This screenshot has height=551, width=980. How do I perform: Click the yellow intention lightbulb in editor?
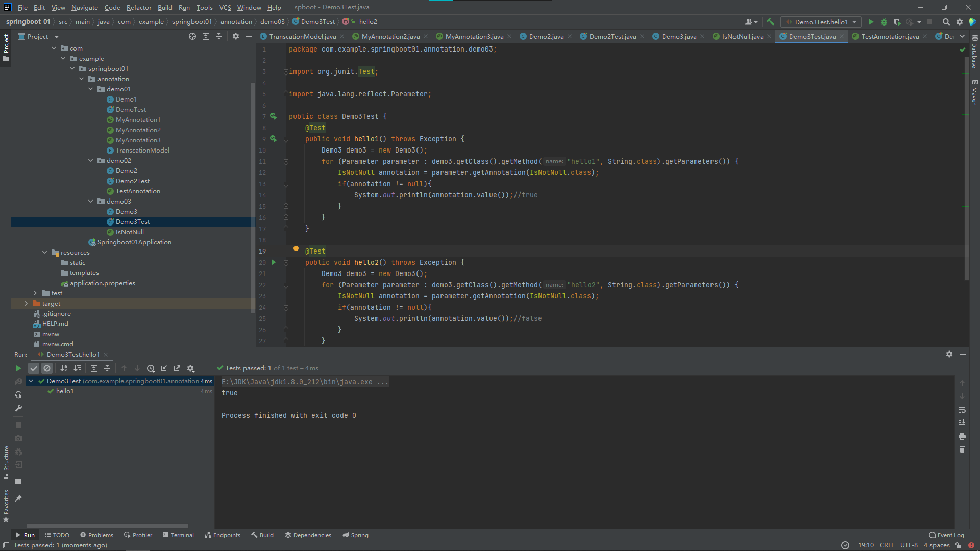pyautogui.click(x=296, y=249)
